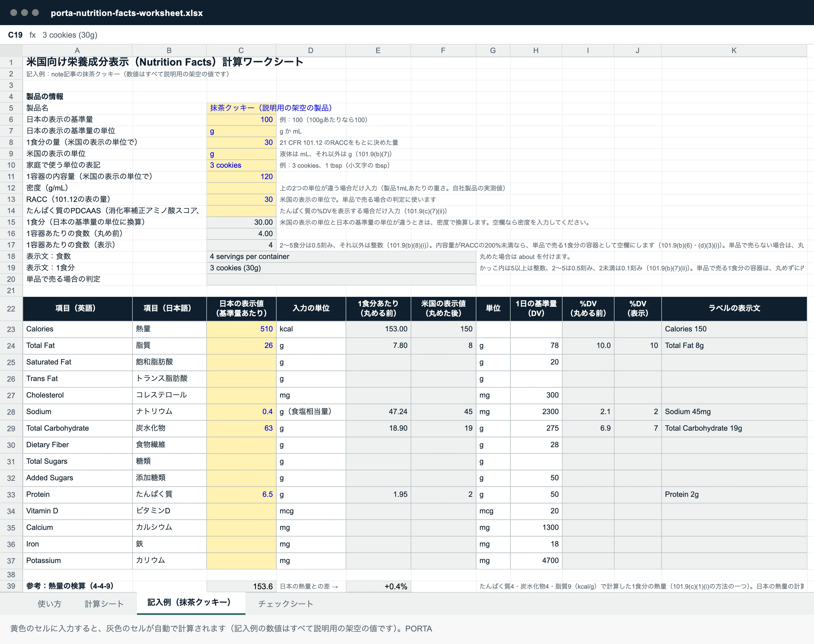814x644 pixels.
Task: Switch to the 使い方 sheet tab
Action: click(49, 604)
